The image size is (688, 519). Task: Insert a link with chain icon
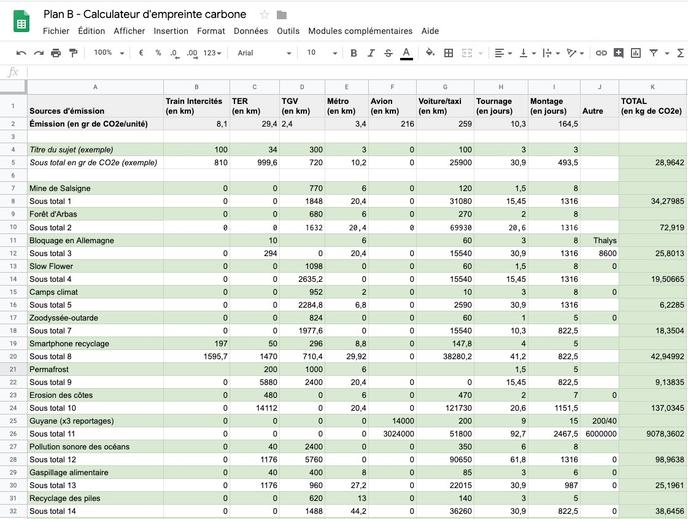coord(601,53)
